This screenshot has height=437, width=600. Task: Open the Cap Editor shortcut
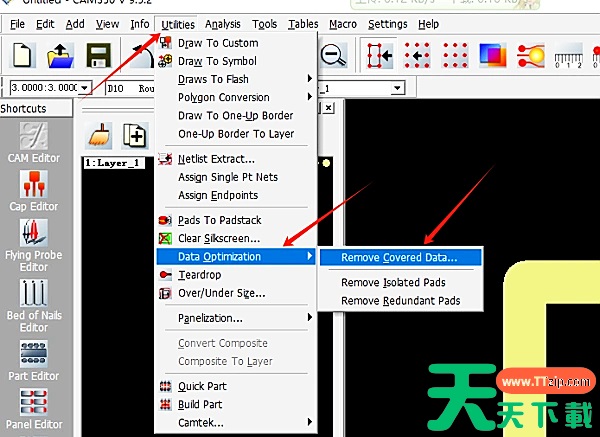coord(34,191)
